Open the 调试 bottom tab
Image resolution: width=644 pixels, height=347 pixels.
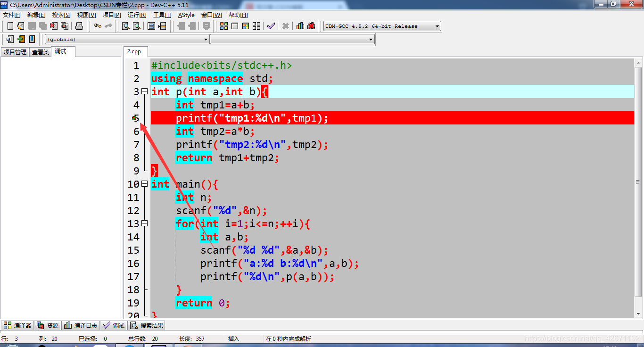(114, 325)
